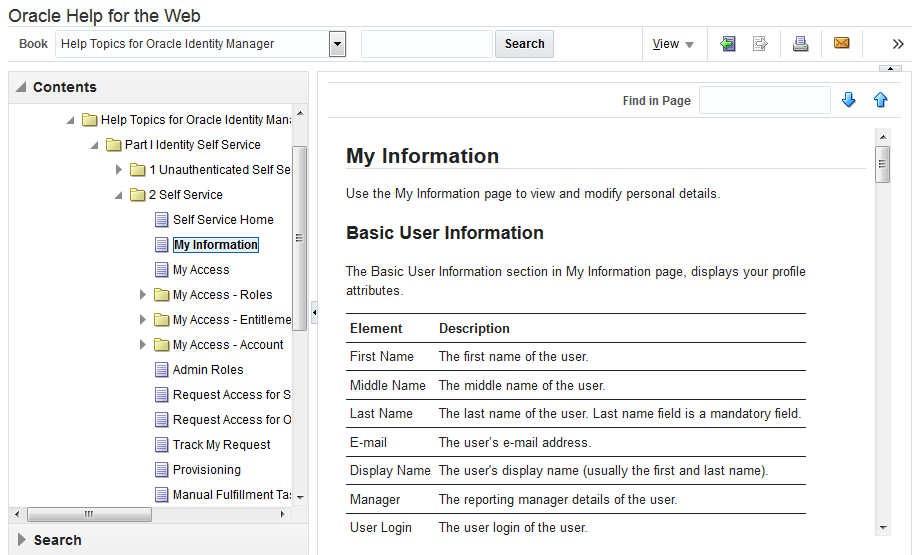
Task: Collapse the Contents panel header
Action: point(21,87)
